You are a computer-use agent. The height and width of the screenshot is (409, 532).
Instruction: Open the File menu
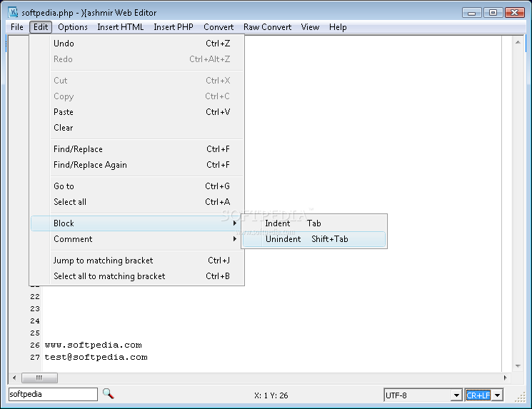point(17,27)
